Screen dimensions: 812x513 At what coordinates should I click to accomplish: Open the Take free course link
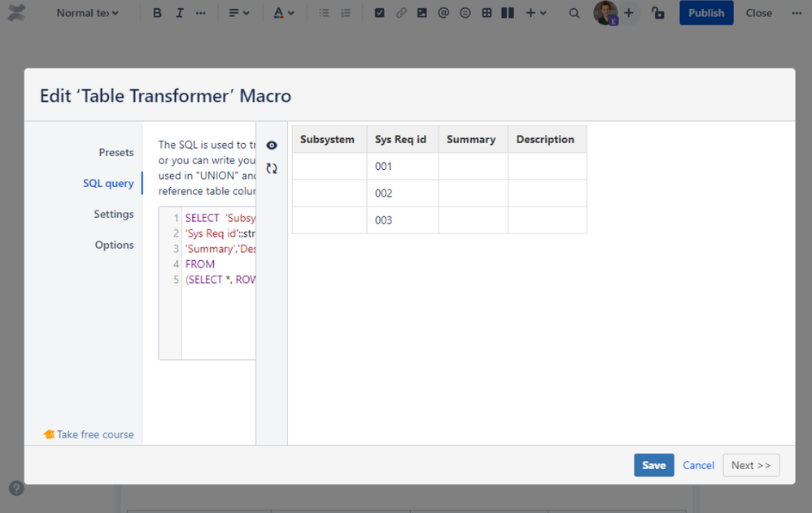(89, 434)
